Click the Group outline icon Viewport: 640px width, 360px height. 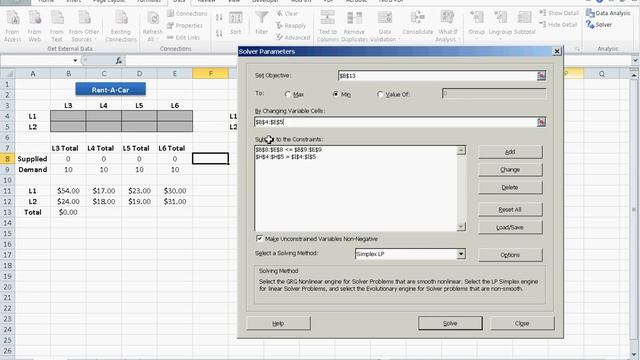(x=476, y=23)
